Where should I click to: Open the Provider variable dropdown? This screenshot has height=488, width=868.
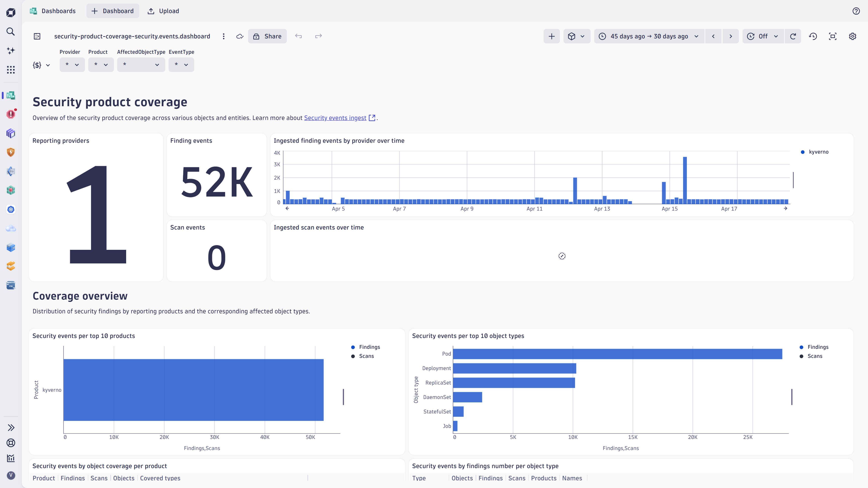coord(72,65)
